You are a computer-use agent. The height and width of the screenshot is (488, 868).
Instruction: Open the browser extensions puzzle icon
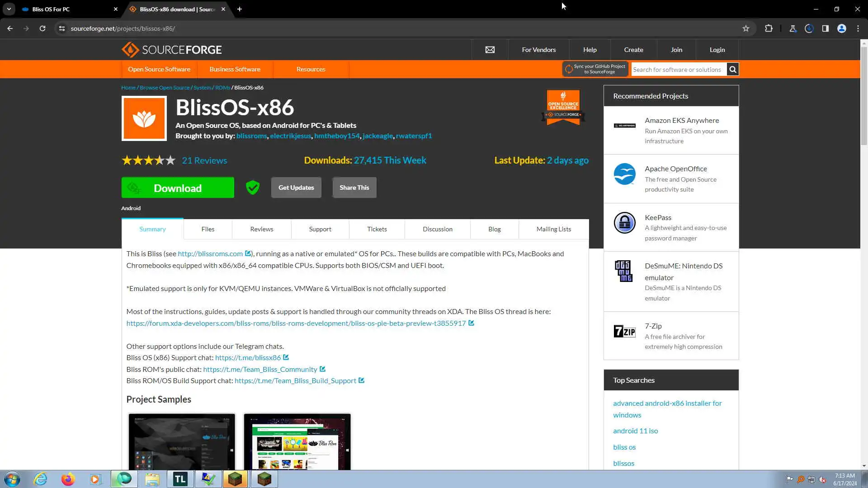(x=769, y=28)
